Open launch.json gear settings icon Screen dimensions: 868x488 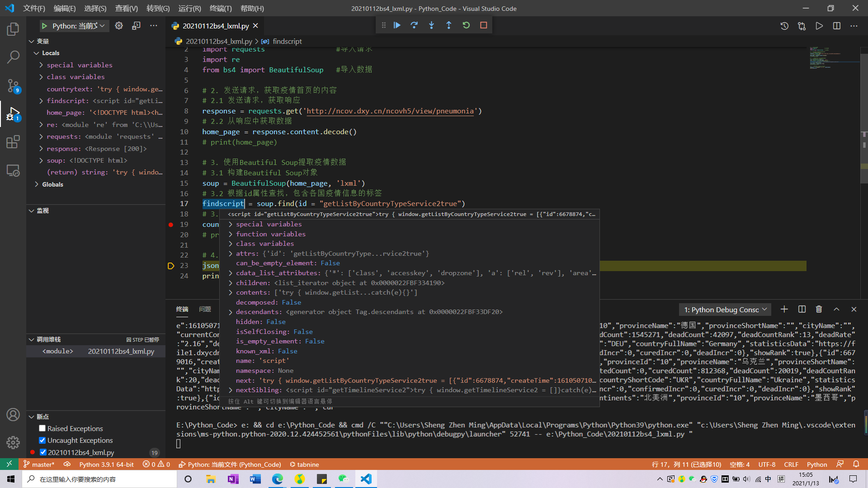pyautogui.click(x=119, y=26)
